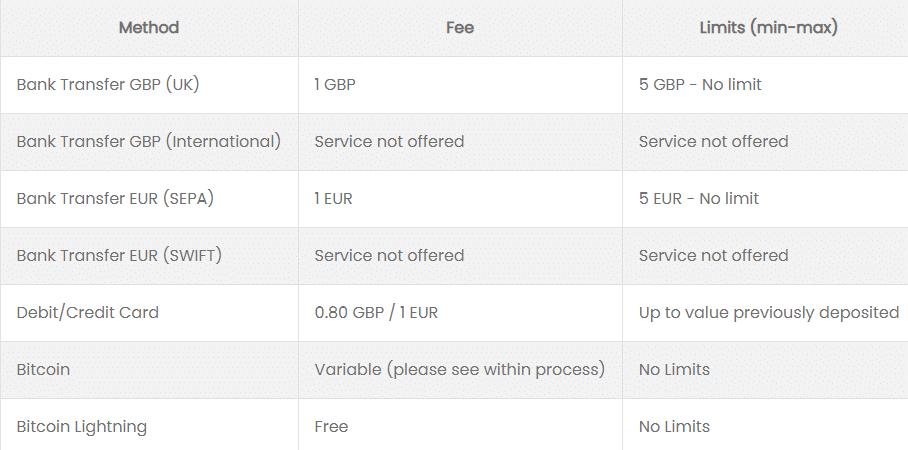Click the 5 EUR - No limit cell
Screen dimensions: 908x450
pos(699,199)
